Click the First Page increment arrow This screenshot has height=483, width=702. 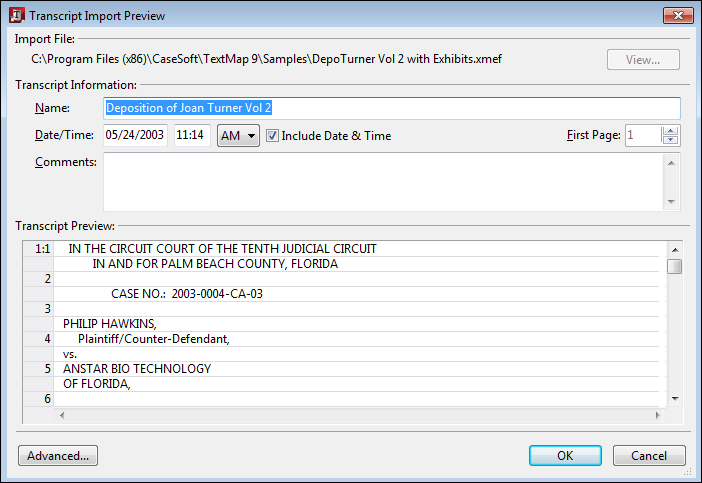pyautogui.click(x=670, y=131)
